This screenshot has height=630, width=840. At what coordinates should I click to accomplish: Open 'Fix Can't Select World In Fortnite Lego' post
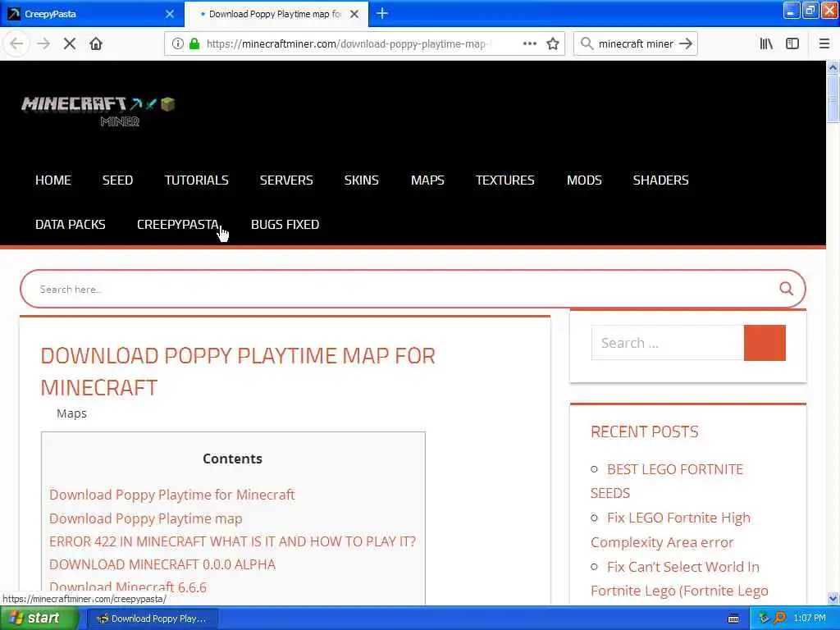click(679, 578)
